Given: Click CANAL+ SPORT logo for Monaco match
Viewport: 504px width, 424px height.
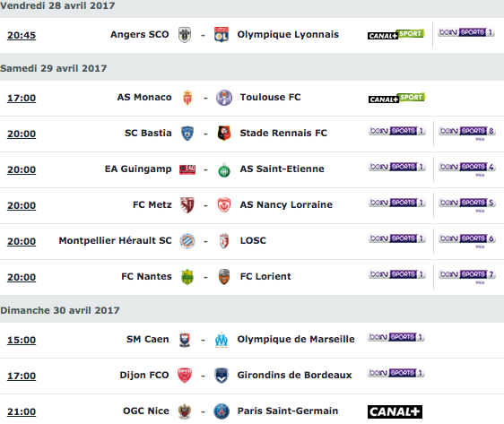Looking at the screenshot, I should (x=397, y=98).
